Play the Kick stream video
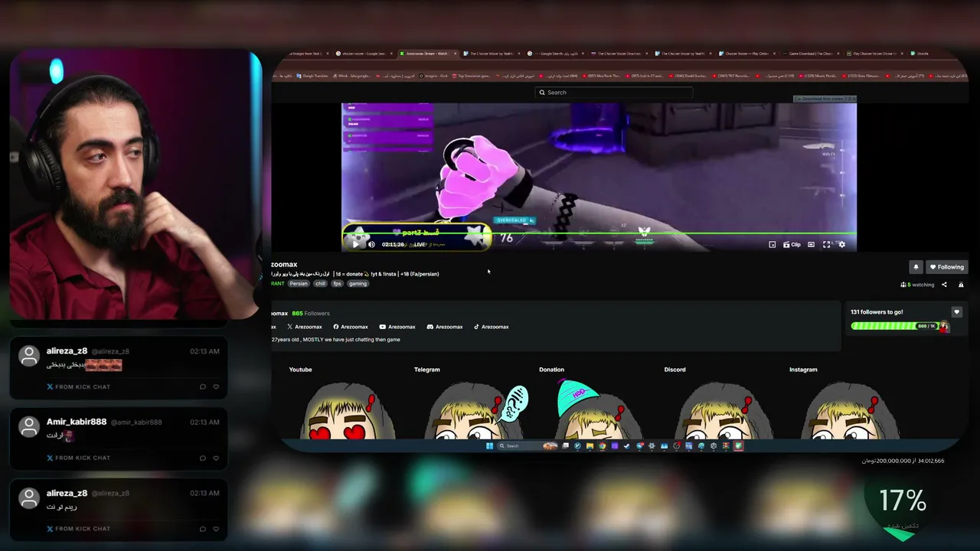980x551 pixels. pyautogui.click(x=355, y=244)
